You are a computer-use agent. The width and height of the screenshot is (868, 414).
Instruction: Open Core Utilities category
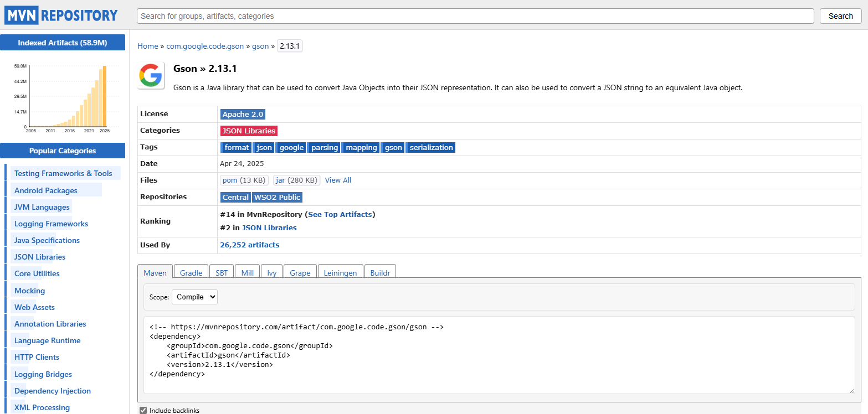coord(37,273)
